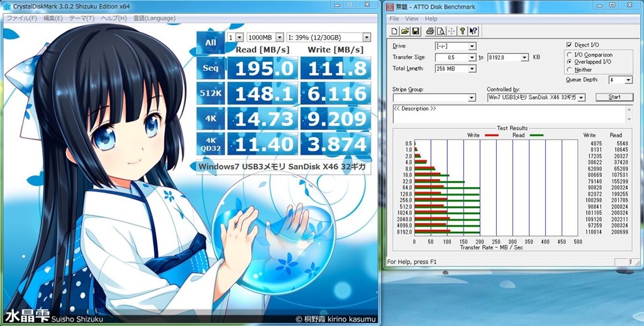Select the Neither radio button
Screen dimensions: 644x326
click(569, 70)
